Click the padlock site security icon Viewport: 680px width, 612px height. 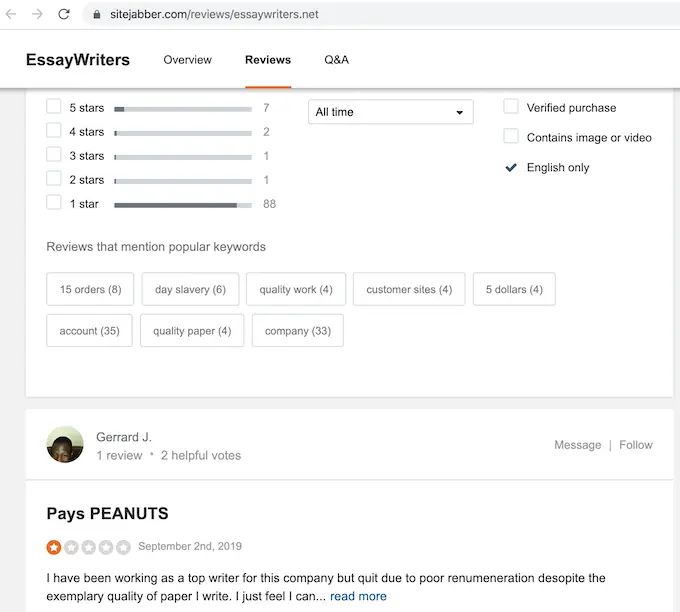tap(96, 15)
